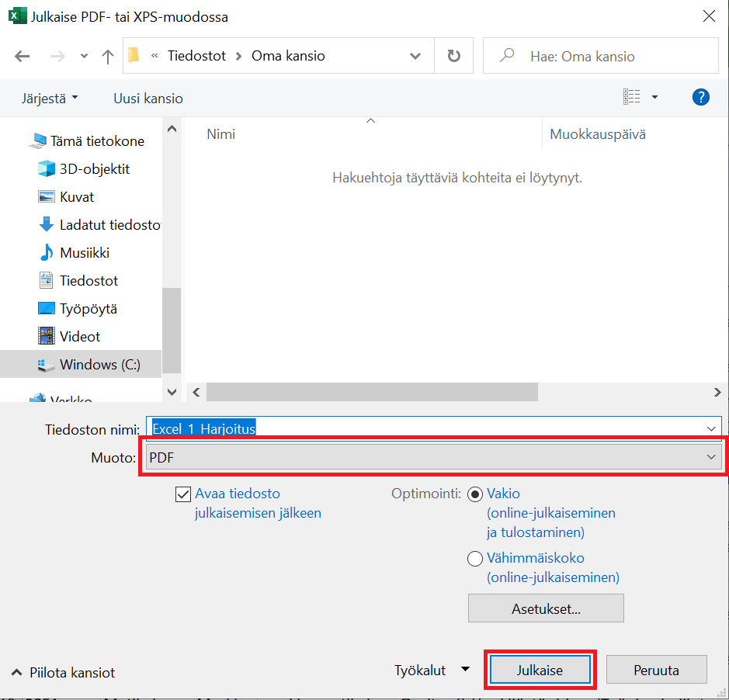Viewport: 729px width, 700px height.
Task: Go back with the left arrow
Action: [22, 56]
